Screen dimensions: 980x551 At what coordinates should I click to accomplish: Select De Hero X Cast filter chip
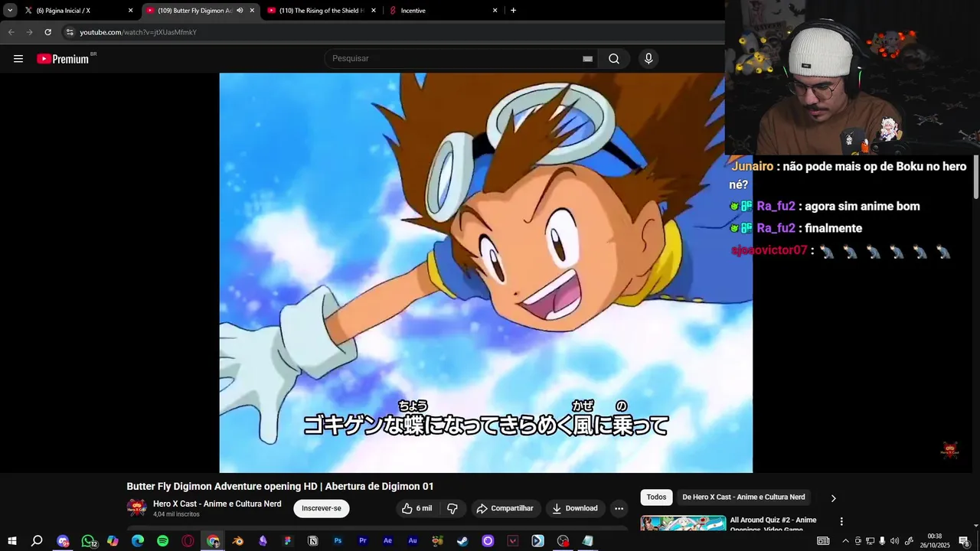[743, 497]
